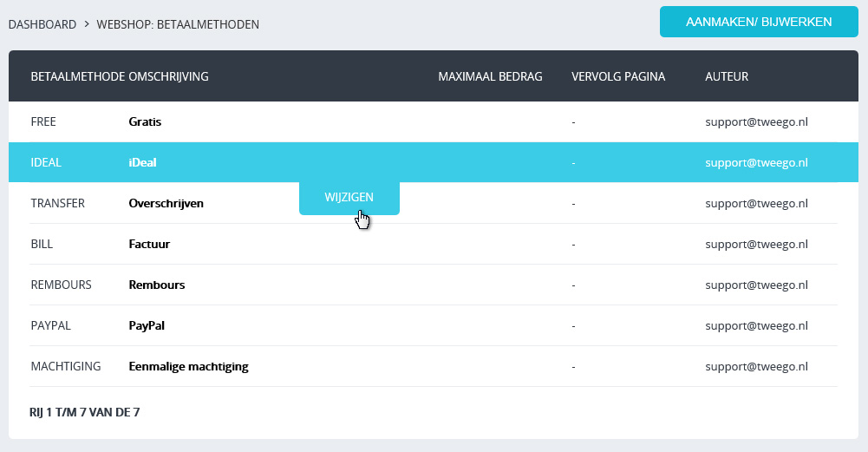Sort by Vervolg Pagina column header

tap(618, 76)
